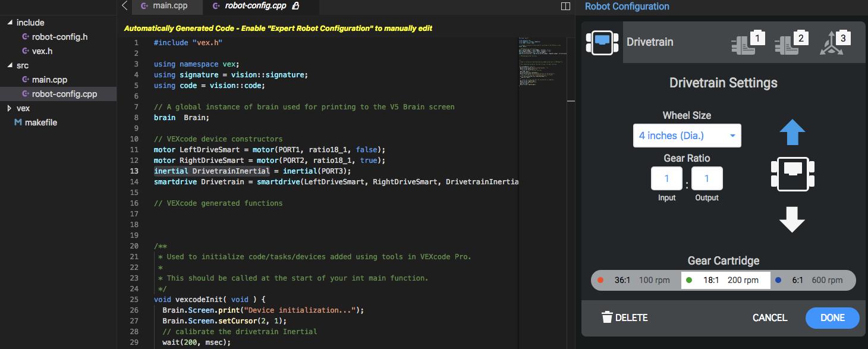Collapse the include folder
The image size is (868, 349).
tap(10, 23)
